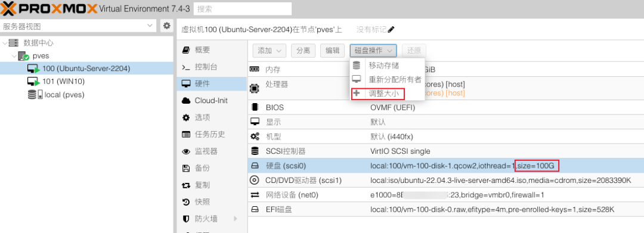Expand the 防火墙 submenu arrow
Screen dimensions: 644x233
click(236, 219)
